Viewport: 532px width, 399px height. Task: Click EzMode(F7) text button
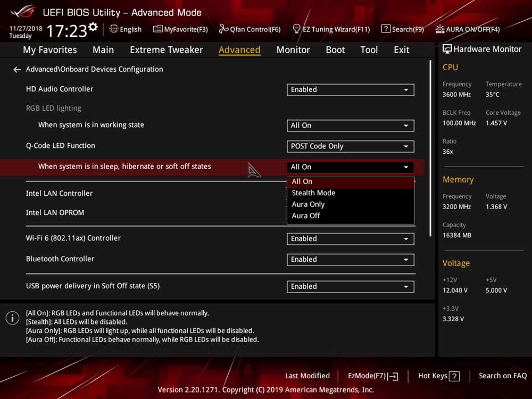367,376
